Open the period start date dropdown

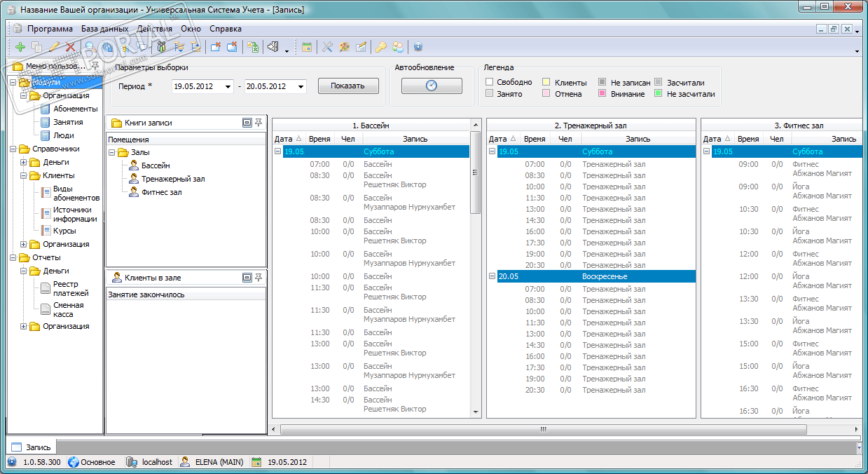pos(228,87)
